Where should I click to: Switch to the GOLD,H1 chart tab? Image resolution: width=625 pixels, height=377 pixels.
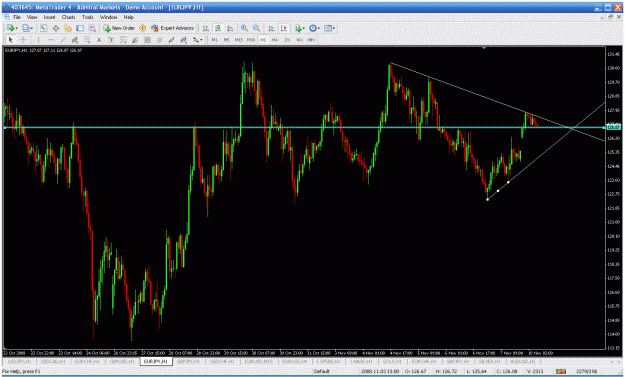click(x=392, y=361)
